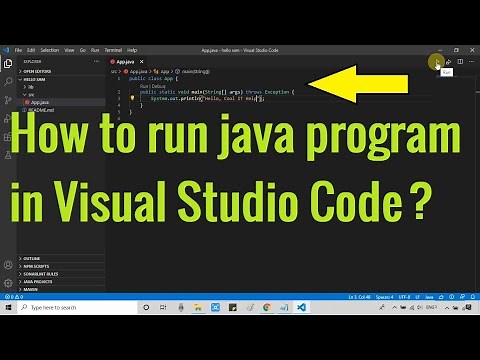Open File Explorer from the taskbar
480x360 pixels.
pyautogui.click(x=198, y=307)
